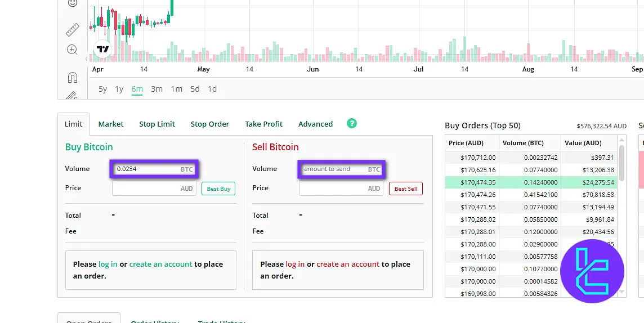The width and height of the screenshot is (644, 323).
Task: Click the TradingView logo on the chart
Action: [102, 50]
